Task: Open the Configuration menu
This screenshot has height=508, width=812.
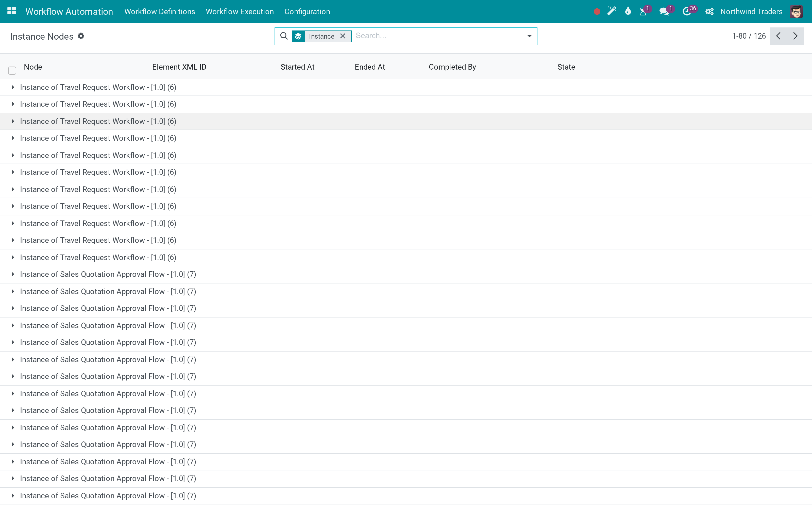Action: [x=307, y=11]
